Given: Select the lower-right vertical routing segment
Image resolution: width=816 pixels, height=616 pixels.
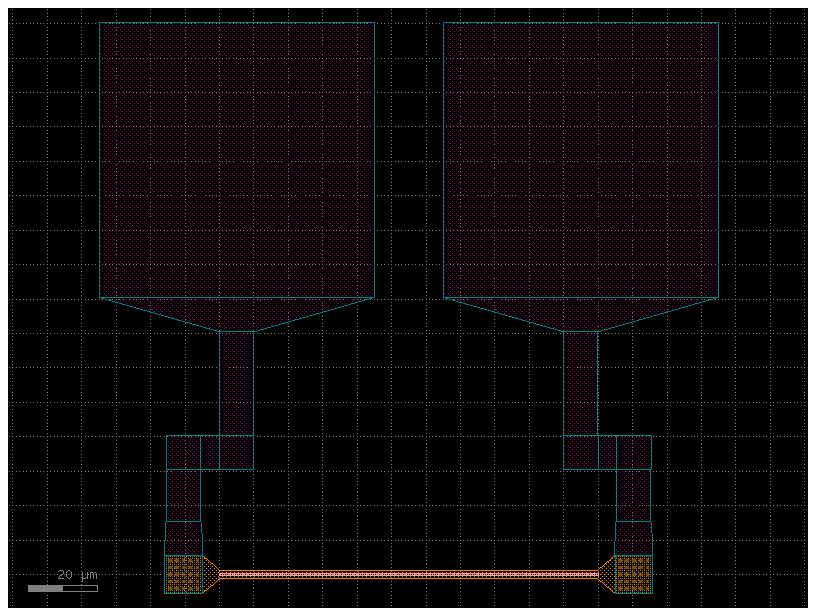Looking at the screenshot, I should pyautogui.click(x=633, y=495).
